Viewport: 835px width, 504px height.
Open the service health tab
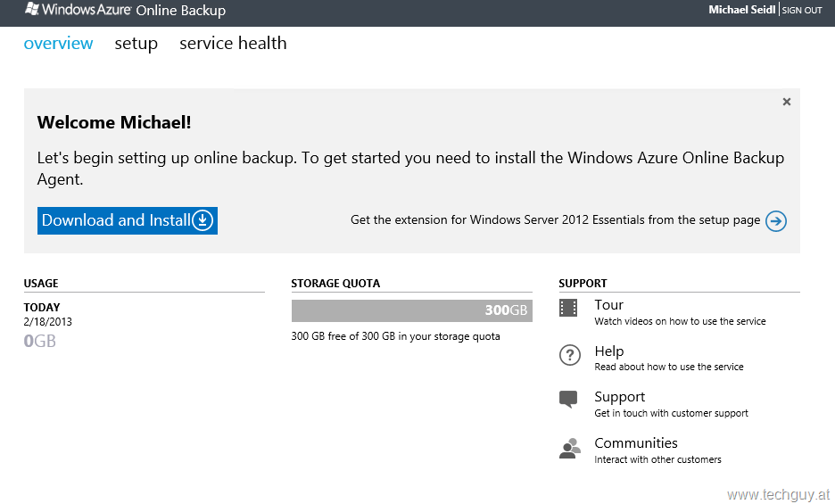tap(233, 43)
